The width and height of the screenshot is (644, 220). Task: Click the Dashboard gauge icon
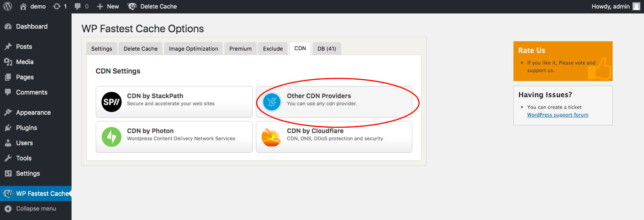point(8,26)
